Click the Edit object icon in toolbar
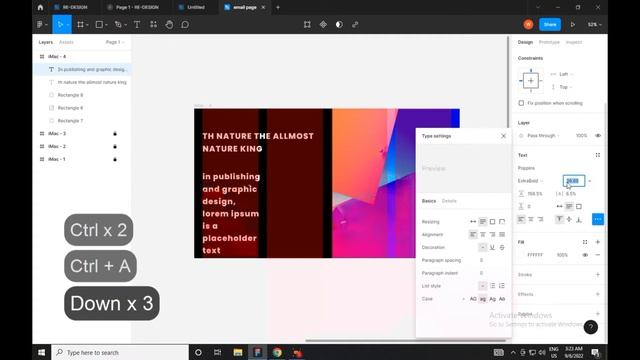Screen dimensions: 640x360 pos(307,24)
